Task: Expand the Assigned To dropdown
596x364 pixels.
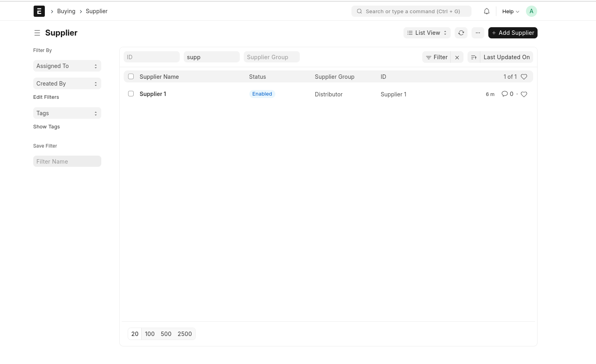Action: 67,66
